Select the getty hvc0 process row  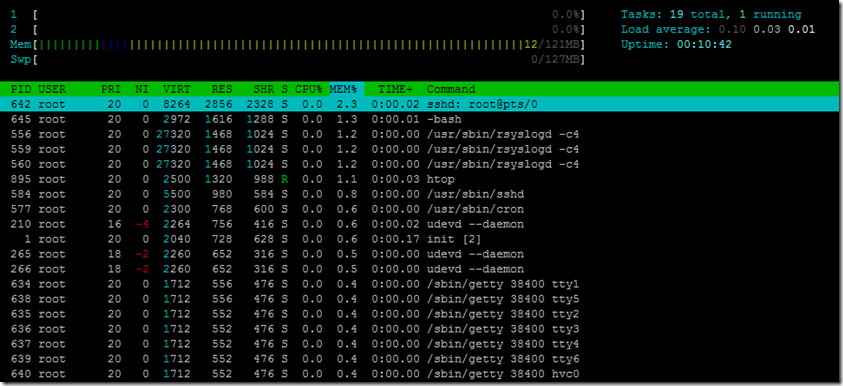(x=419, y=374)
